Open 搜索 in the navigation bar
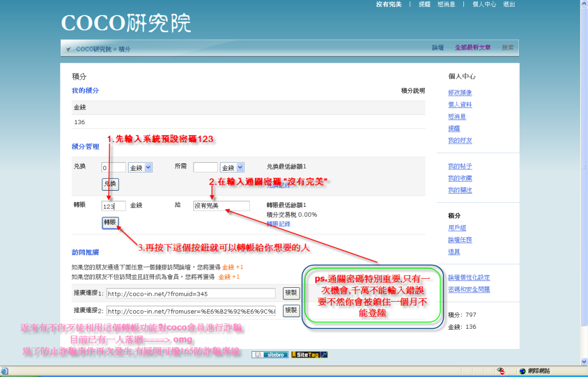This screenshot has height=377, width=588. pyautogui.click(x=508, y=48)
